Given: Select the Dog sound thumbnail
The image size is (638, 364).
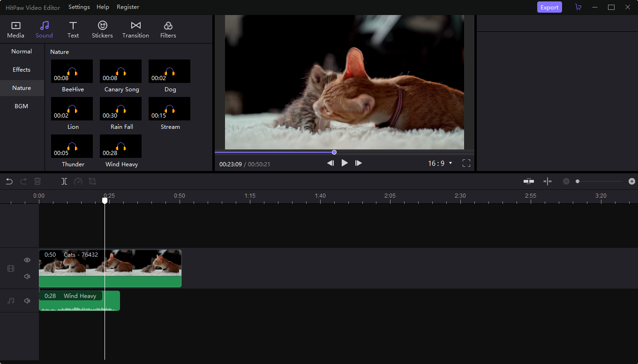Looking at the screenshot, I should tap(169, 71).
